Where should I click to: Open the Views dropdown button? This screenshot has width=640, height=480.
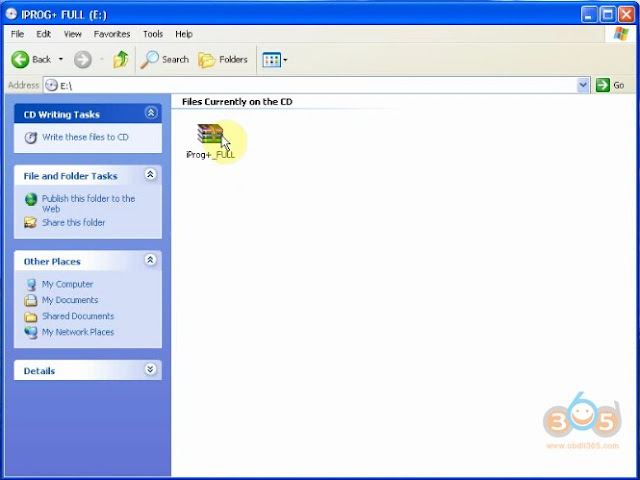[x=275, y=60]
